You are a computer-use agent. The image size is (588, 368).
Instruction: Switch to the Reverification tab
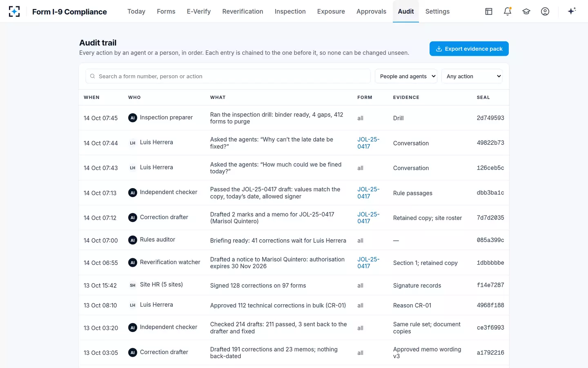243,11
